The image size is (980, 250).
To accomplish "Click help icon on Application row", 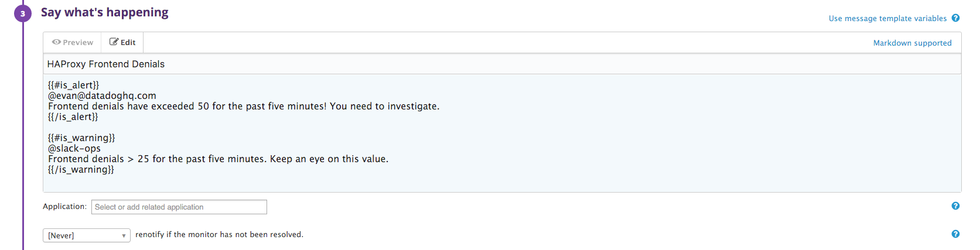I will [x=955, y=206].
